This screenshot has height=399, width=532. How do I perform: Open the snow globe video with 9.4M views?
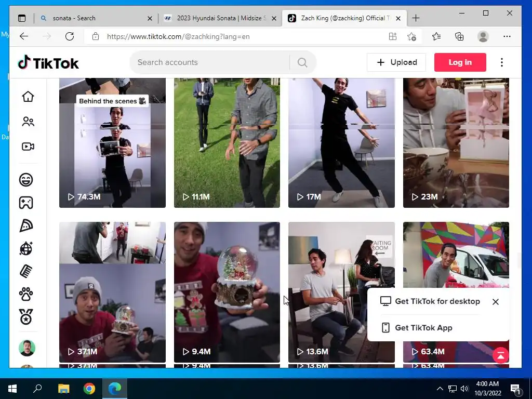point(227,292)
